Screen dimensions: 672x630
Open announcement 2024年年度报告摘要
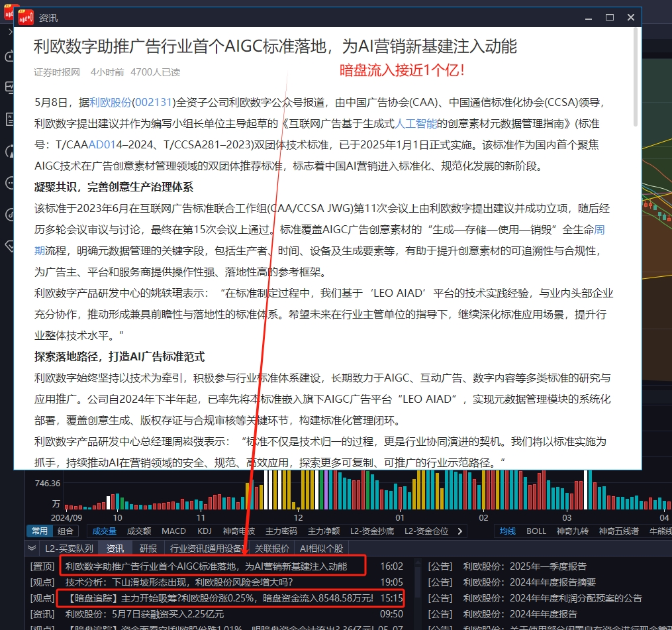tap(529, 582)
